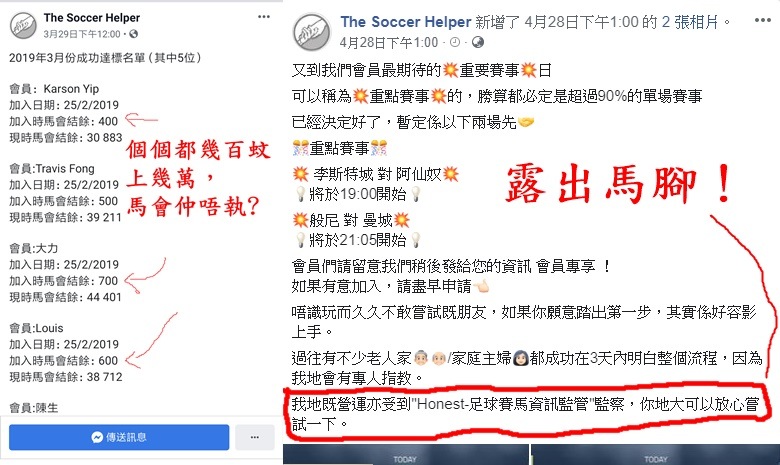The image size is (780, 465).
Task: Open the right post's three-dot options menu
Action: [x=763, y=20]
